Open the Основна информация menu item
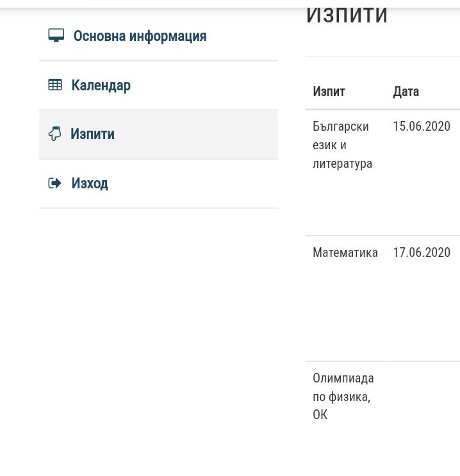This screenshot has width=460, height=476. 140,36
